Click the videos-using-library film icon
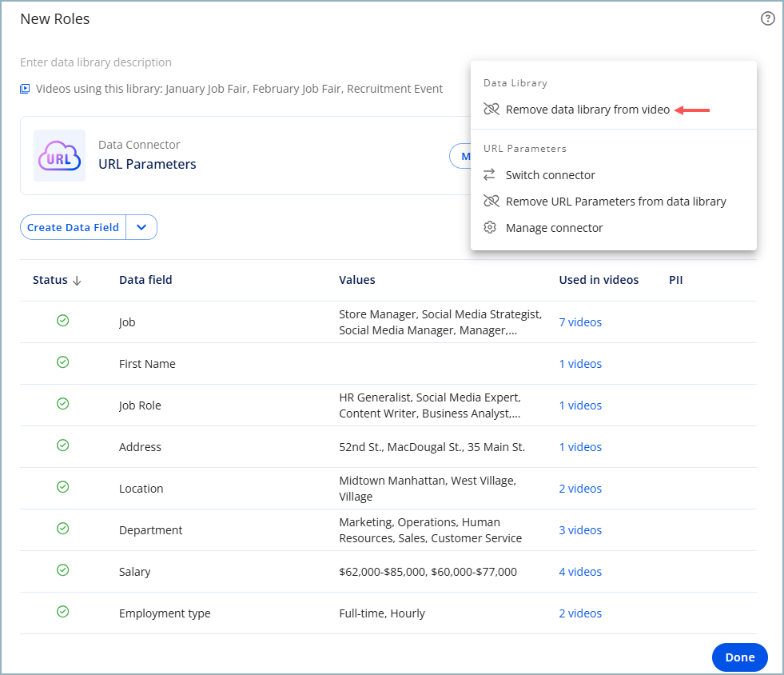Viewport: 784px width, 675px height. pos(25,89)
